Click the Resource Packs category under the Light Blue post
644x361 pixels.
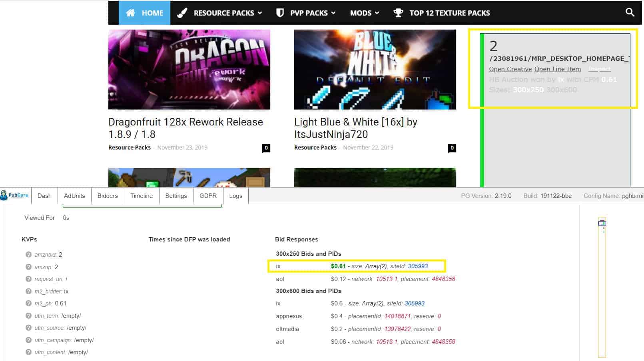[x=315, y=148]
